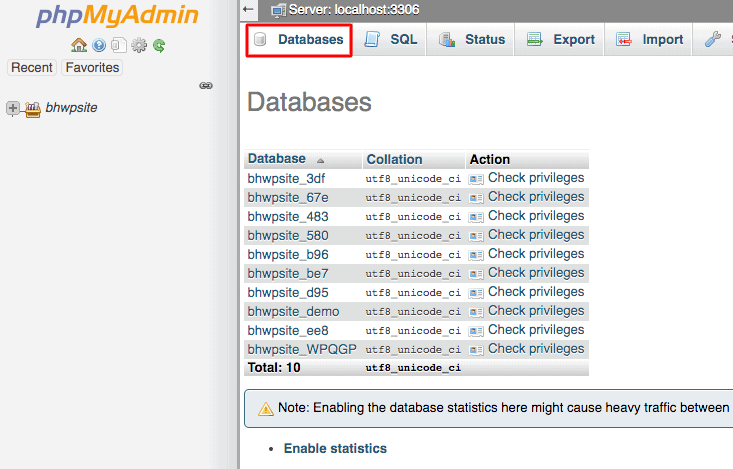Click the server icon in breadcrumb

click(279, 10)
